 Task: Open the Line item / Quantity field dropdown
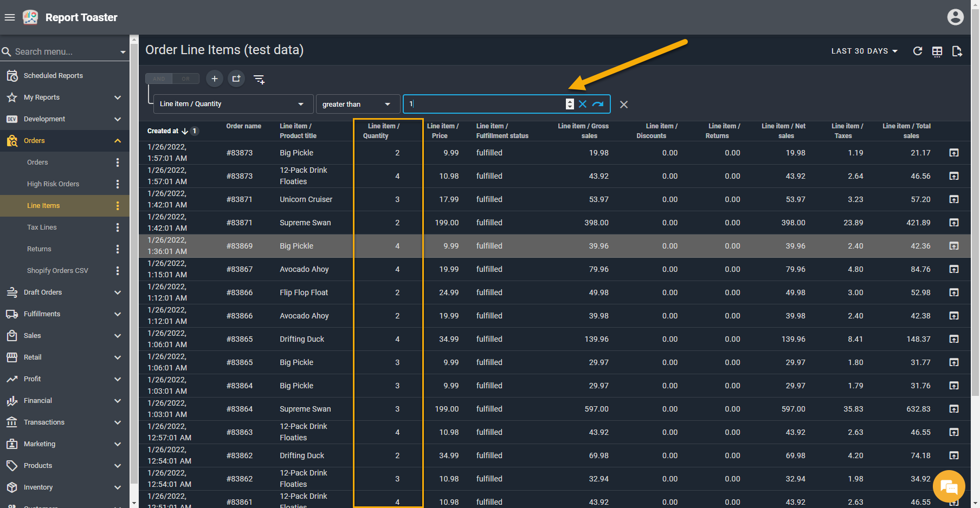(233, 104)
